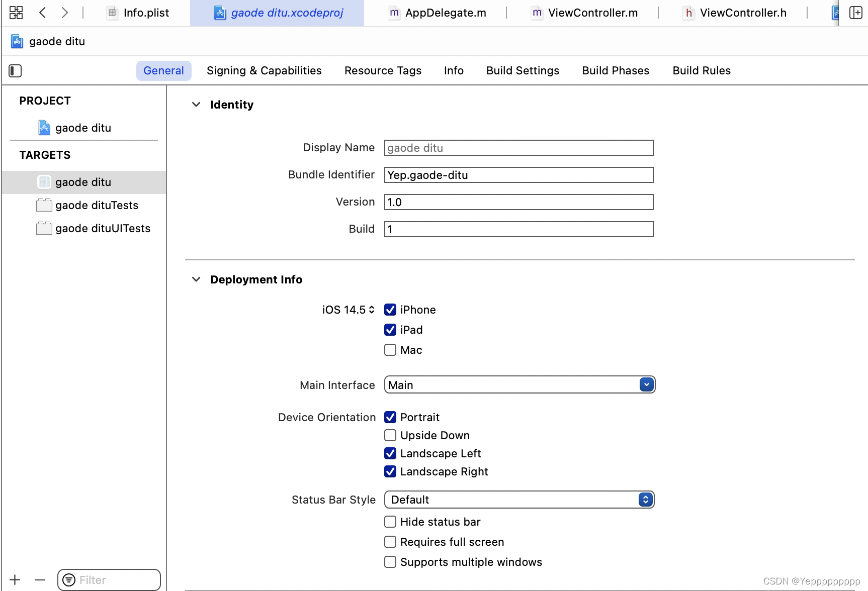Click the AppDelegate.m file icon

click(394, 13)
